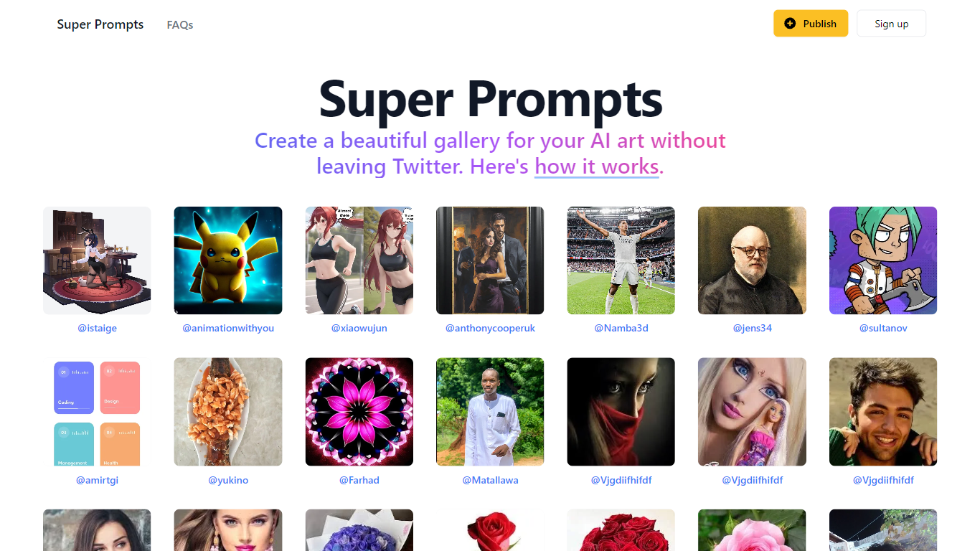Select the red-veiled face artwork
This screenshot has height=551, width=980.
(621, 412)
